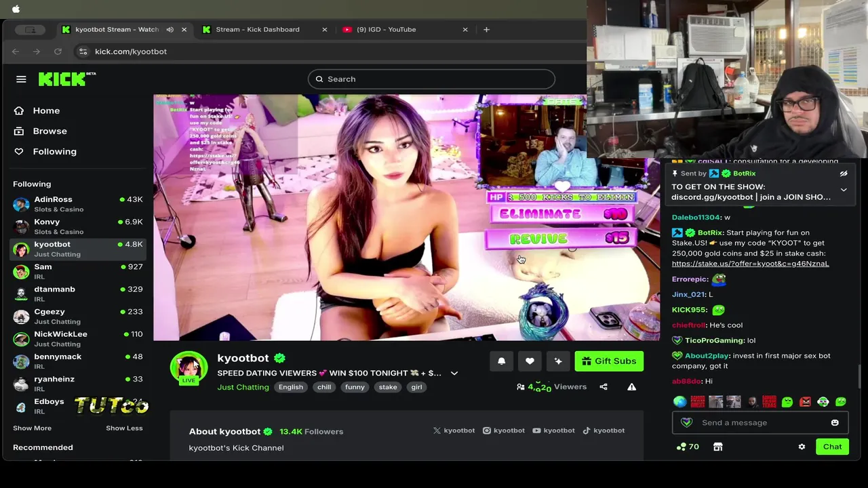Click the stream video player
Viewport: 868px width, 488px height.
pos(406,218)
